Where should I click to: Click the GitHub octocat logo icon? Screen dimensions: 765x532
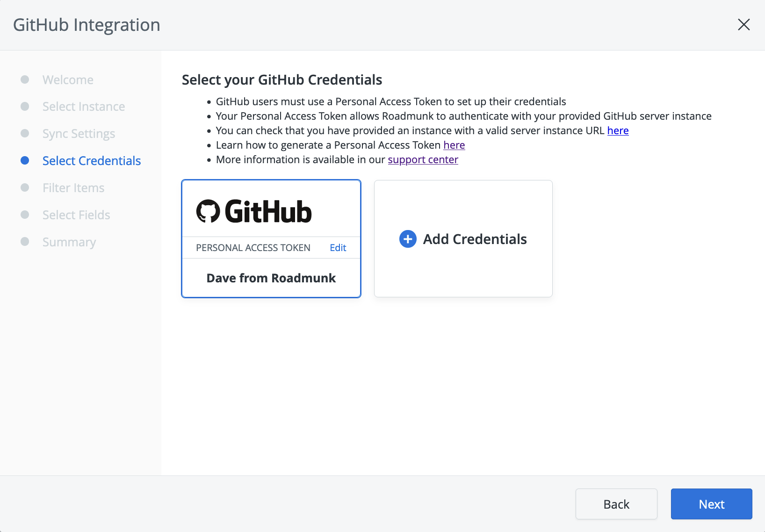tap(208, 211)
